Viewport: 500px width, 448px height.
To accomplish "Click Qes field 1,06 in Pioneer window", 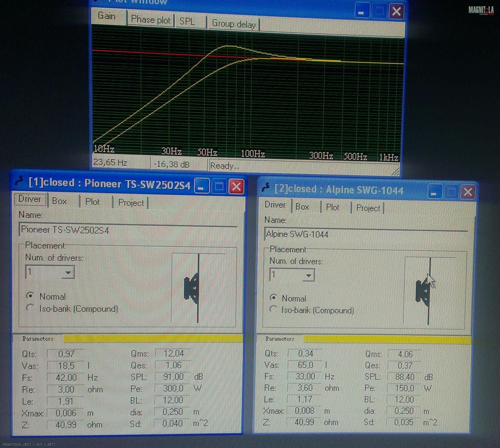I will coord(173,365).
